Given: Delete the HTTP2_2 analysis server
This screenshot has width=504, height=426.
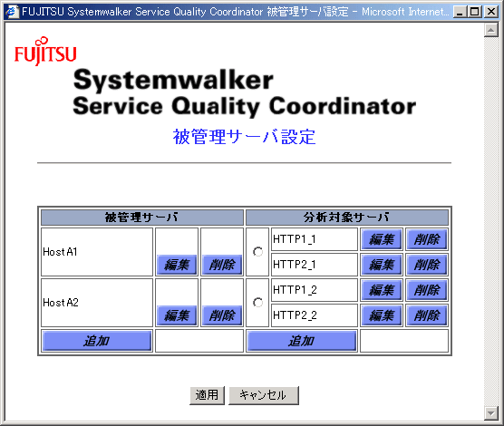Looking at the screenshot, I should (x=427, y=315).
